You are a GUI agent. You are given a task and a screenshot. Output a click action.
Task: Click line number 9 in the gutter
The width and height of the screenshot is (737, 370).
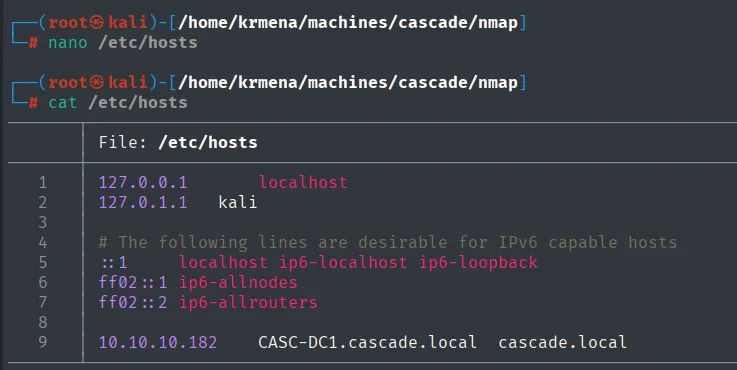(x=43, y=342)
